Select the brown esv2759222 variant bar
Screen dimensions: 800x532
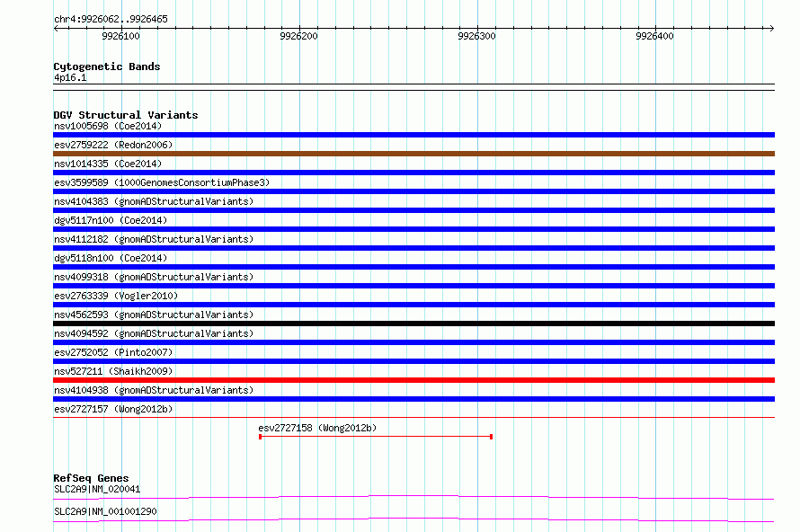click(413, 154)
